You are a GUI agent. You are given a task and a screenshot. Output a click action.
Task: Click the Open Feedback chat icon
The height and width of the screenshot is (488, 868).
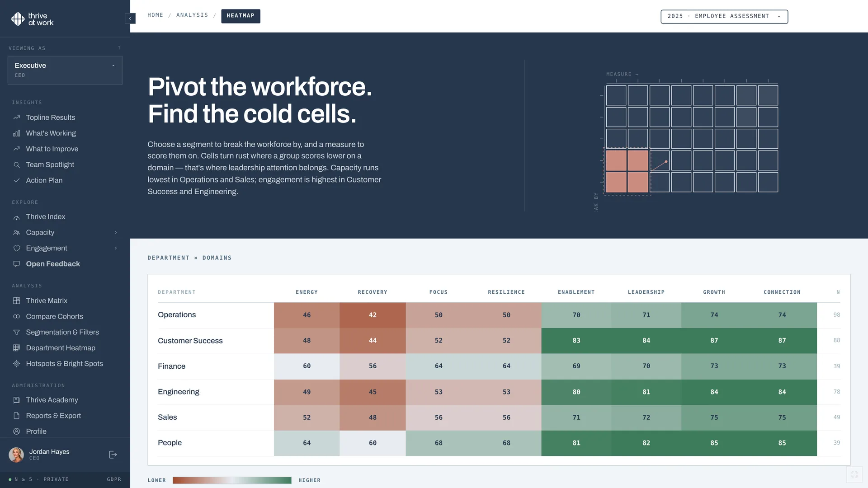click(x=17, y=264)
